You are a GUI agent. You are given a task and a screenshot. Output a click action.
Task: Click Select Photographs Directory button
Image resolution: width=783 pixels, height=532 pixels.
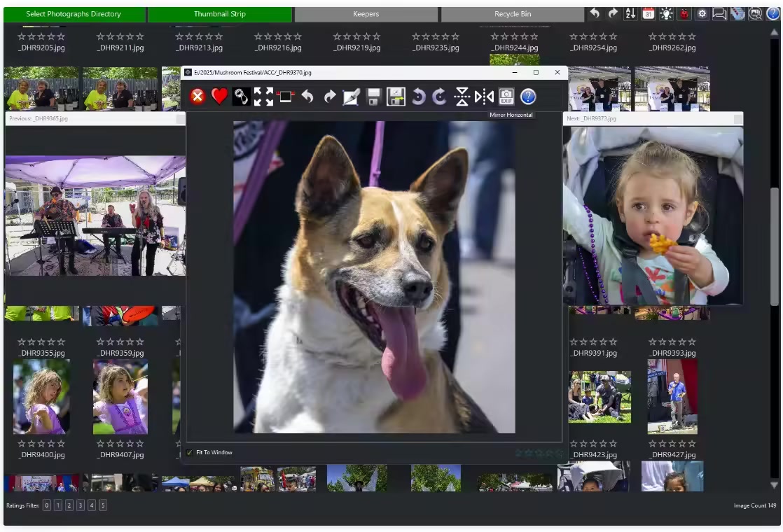click(x=74, y=14)
